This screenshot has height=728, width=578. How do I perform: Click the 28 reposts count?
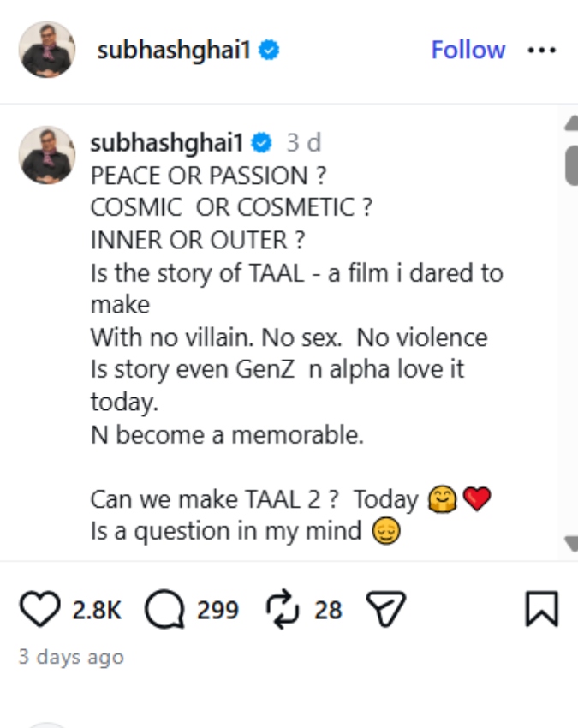point(328,611)
